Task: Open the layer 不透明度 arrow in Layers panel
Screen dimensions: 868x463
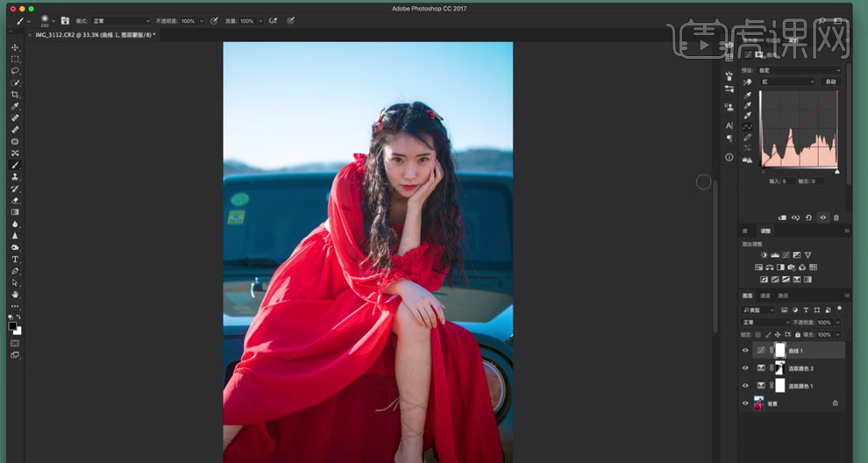Action: click(x=837, y=323)
